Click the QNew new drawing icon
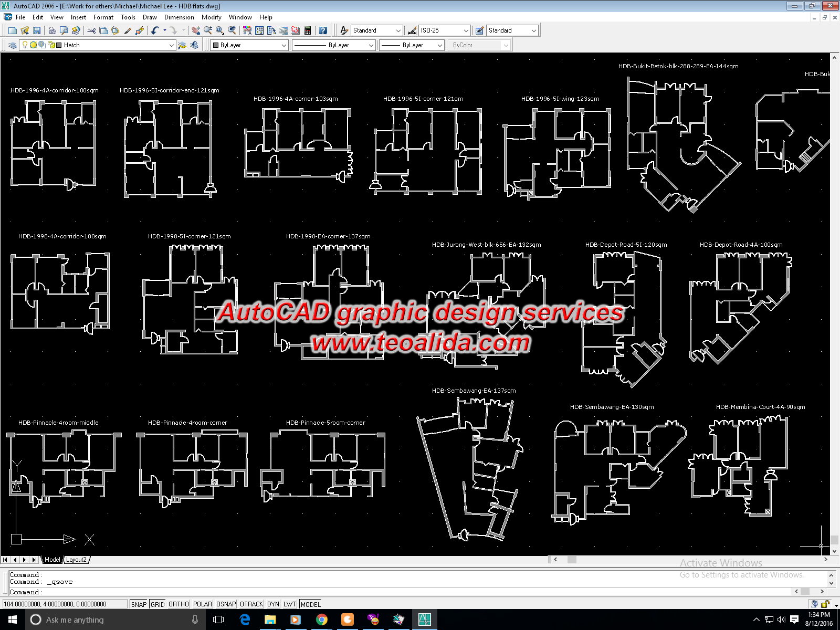 pyautogui.click(x=13, y=30)
